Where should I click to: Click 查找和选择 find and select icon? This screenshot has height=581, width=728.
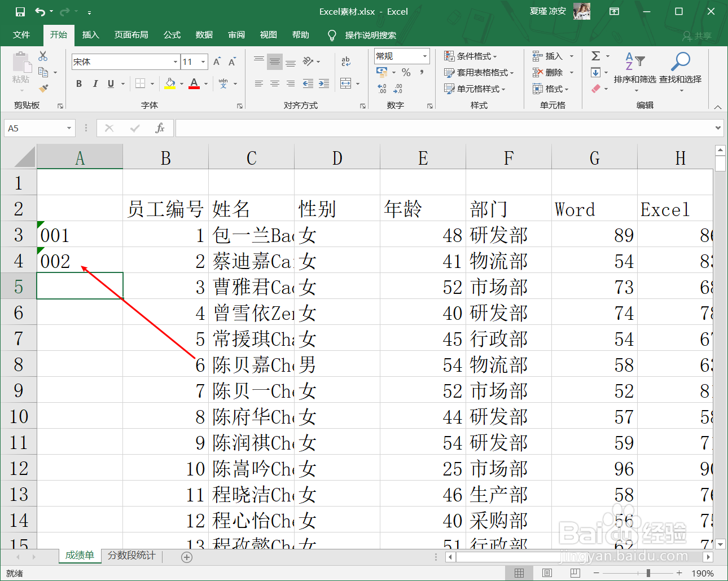coord(681,68)
